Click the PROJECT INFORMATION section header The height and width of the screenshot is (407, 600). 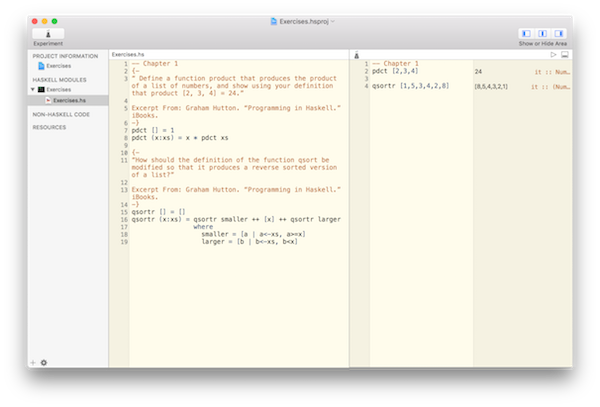coord(65,56)
